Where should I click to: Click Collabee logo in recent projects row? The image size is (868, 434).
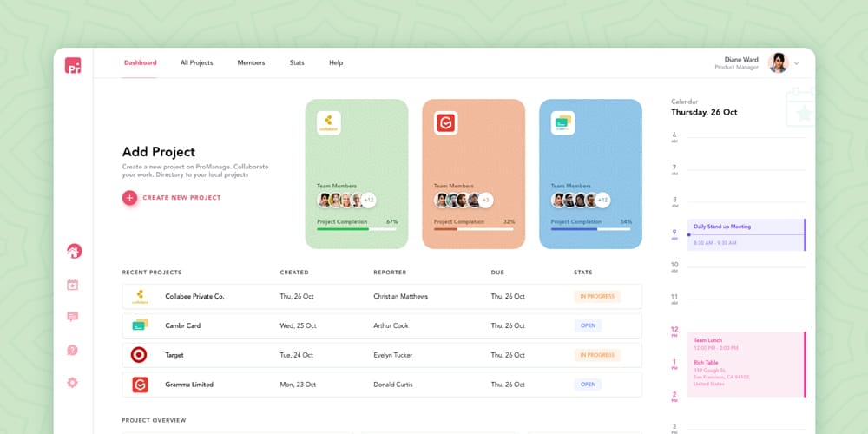point(140,297)
